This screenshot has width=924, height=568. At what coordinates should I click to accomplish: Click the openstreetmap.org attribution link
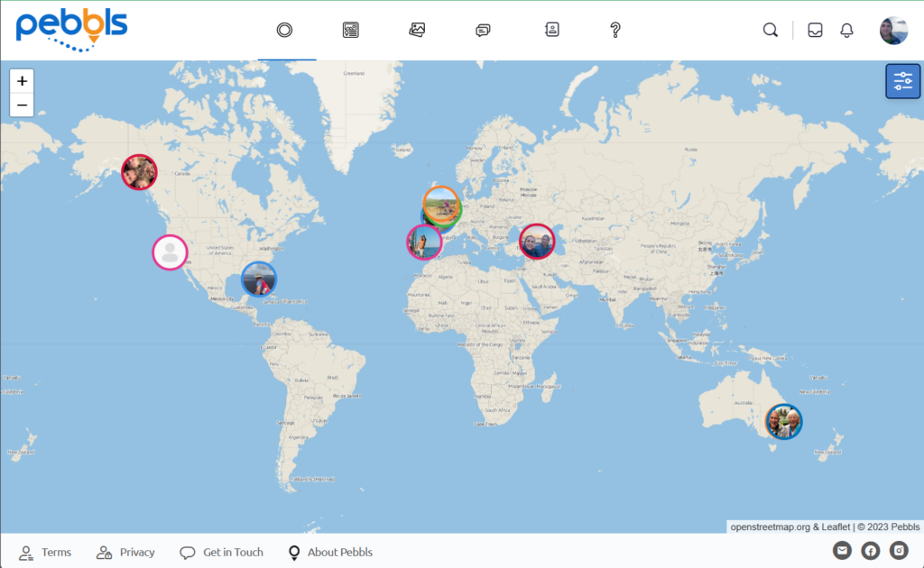pos(771,527)
